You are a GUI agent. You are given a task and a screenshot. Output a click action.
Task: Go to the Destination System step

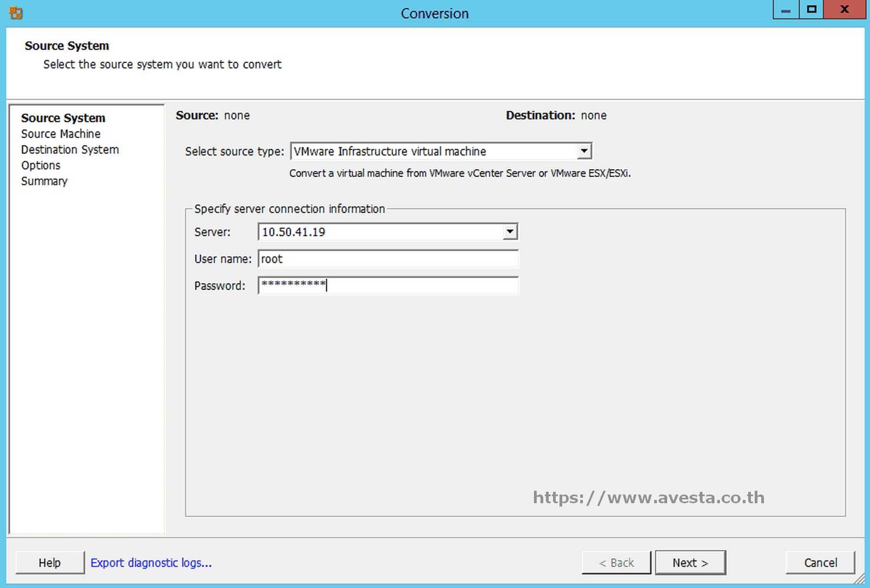tap(70, 149)
